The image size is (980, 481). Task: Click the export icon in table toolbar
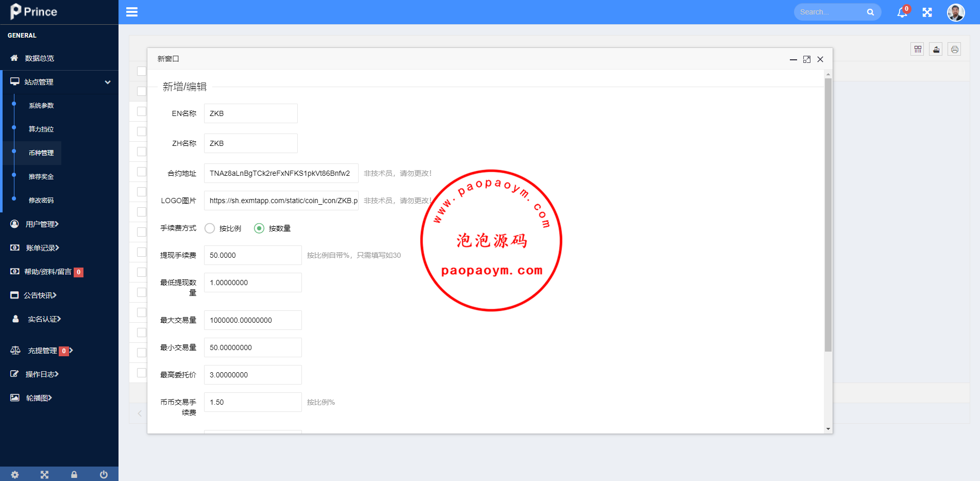point(936,49)
